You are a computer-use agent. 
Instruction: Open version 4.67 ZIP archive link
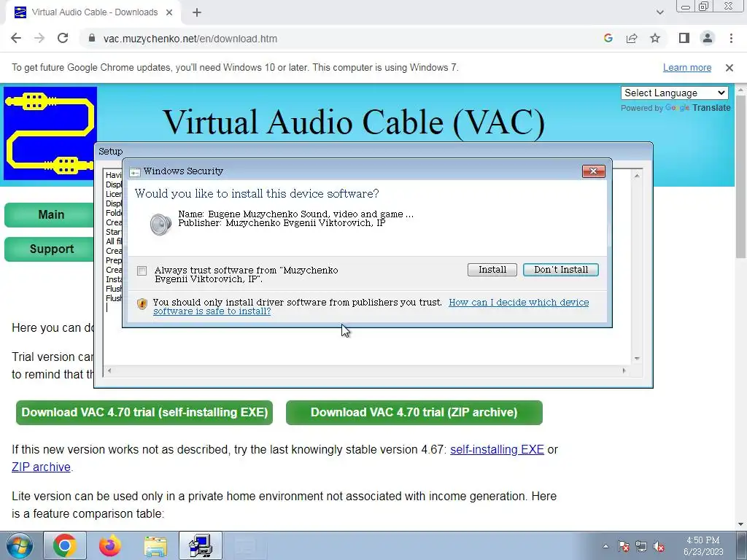41,467
